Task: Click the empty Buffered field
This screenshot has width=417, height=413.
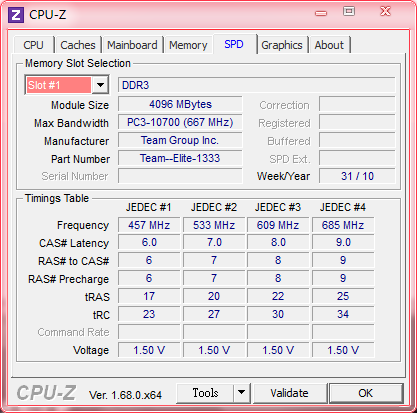Action: (357, 140)
